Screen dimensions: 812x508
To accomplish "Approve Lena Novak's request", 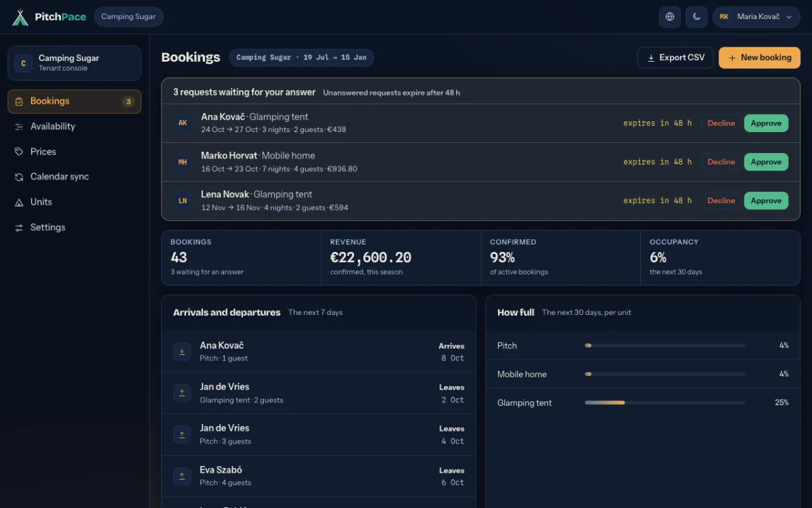I will pos(766,200).
